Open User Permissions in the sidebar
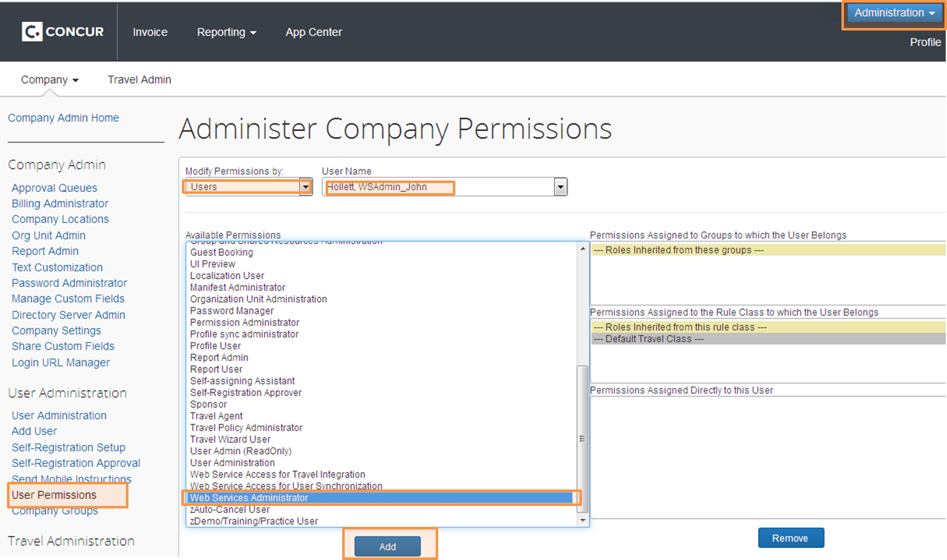This screenshot has height=560, width=947. click(54, 495)
